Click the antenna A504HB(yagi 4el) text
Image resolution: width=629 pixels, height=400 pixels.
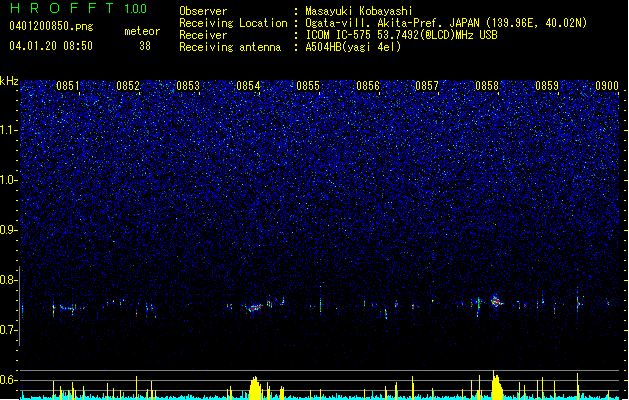coord(353,47)
